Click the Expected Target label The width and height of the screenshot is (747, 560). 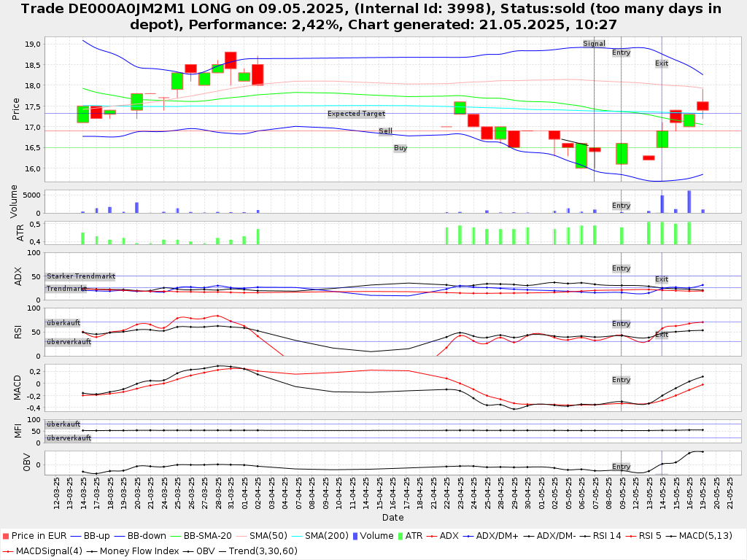(x=356, y=114)
